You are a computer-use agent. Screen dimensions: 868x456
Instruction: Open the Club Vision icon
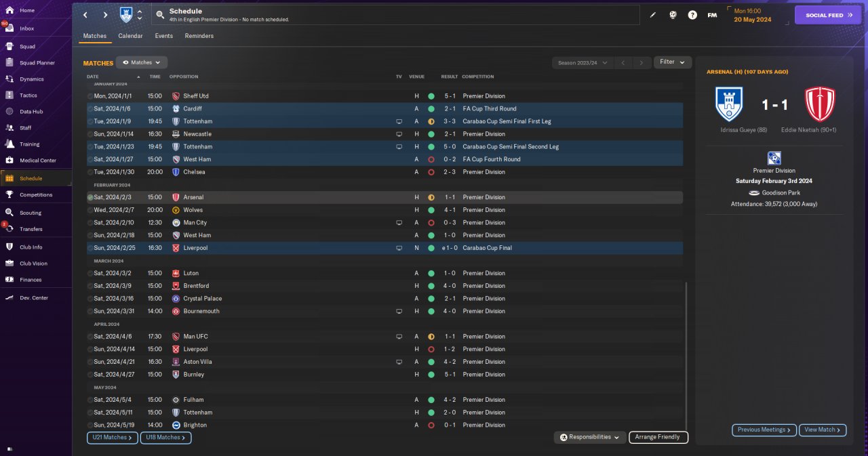click(x=9, y=263)
